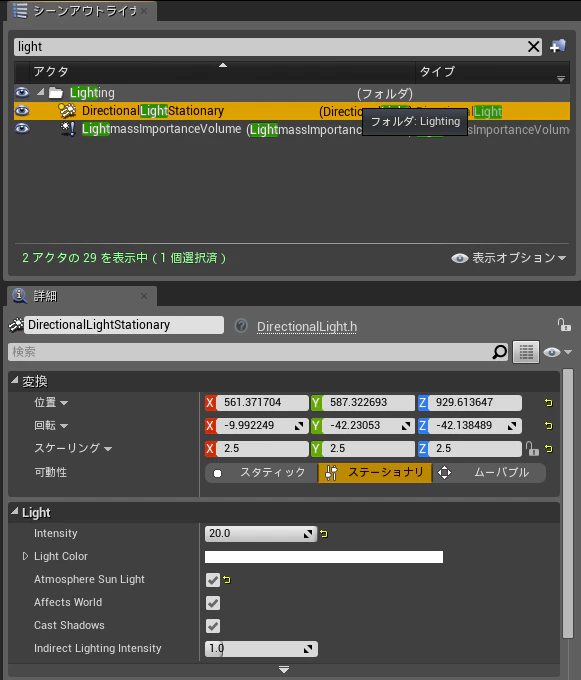Image resolution: width=581 pixels, height=680 pixels.
Task: Open Light Color white swatch picker
Action: (324, 557)
